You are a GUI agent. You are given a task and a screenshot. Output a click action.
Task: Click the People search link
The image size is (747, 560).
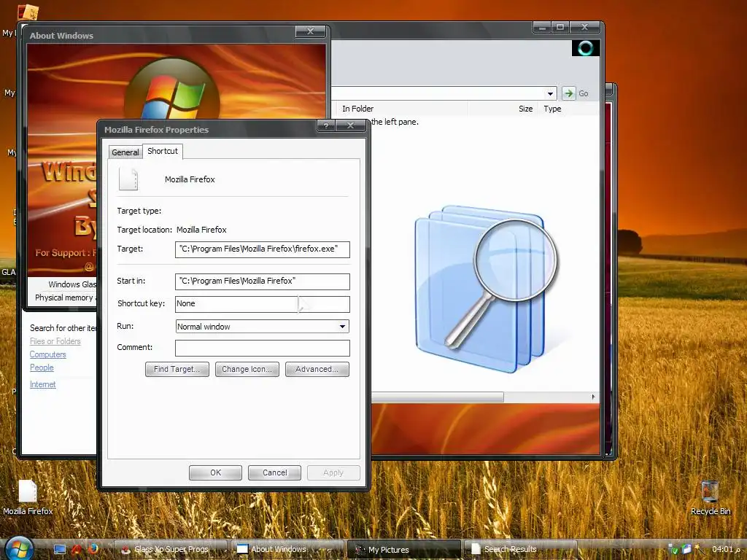pos(42,367)
